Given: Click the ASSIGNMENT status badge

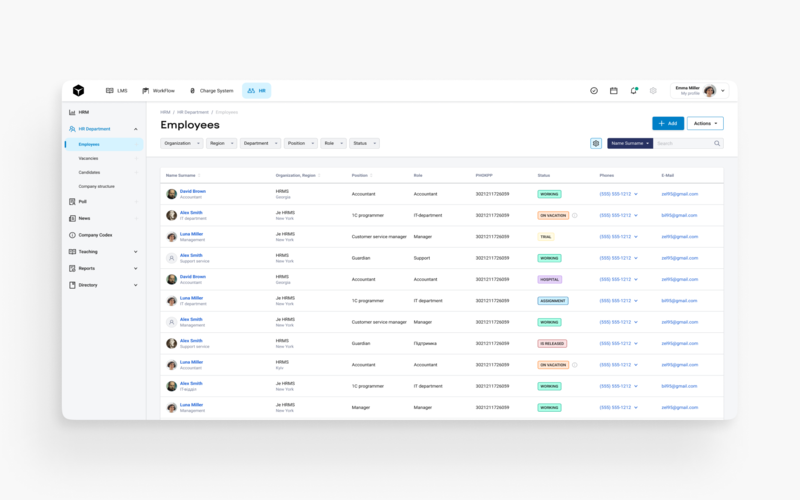Looking at the screenshot, I should [553, 301].
